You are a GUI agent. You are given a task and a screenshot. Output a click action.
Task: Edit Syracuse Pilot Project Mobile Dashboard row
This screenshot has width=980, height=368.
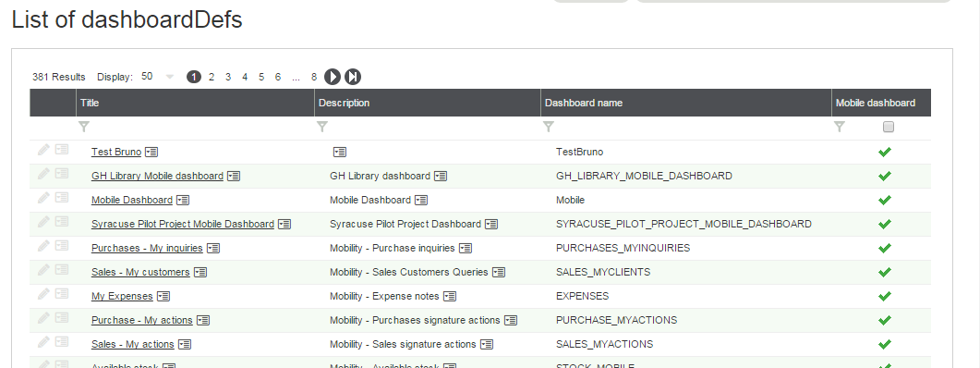pos(43,222)
